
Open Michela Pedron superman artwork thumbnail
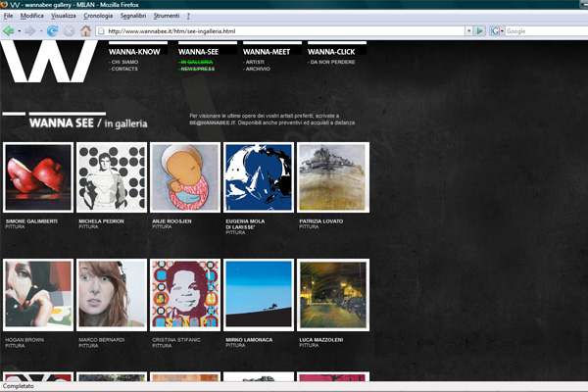tap(112, 177)
